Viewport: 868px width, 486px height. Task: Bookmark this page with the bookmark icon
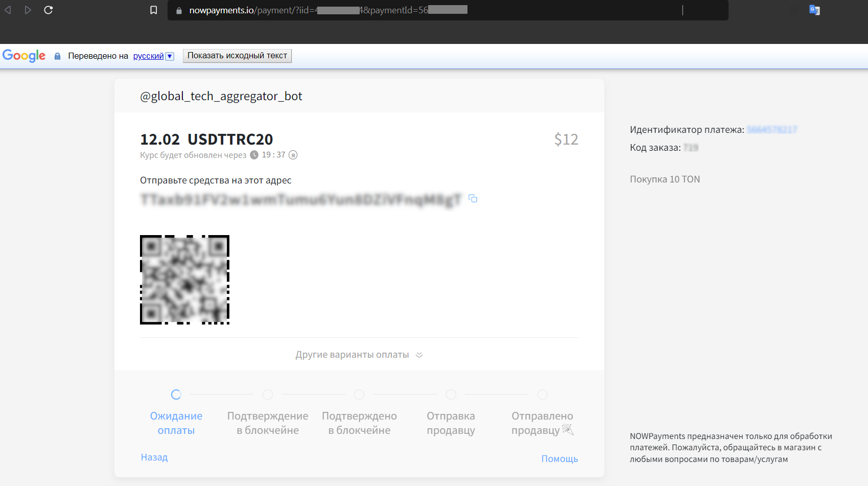(x=154, y=10)
